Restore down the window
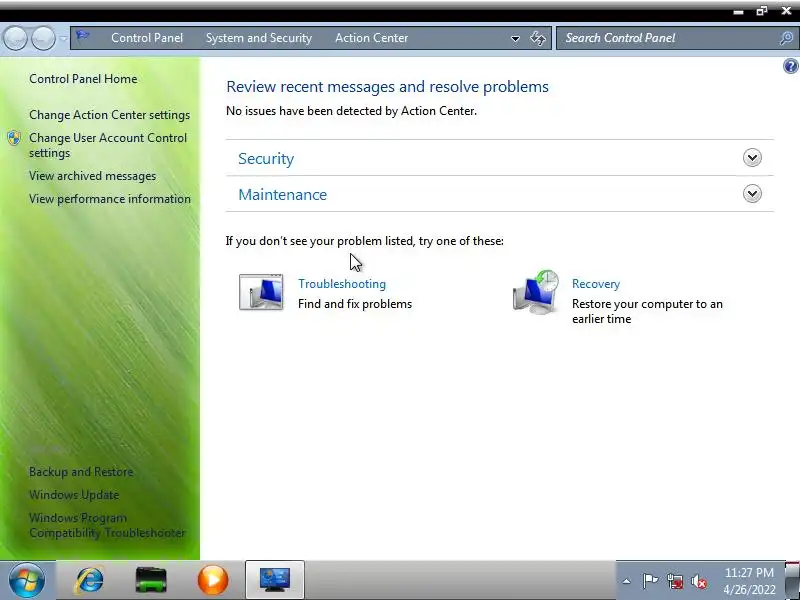800x600 pixels. (x=762, y=11)
